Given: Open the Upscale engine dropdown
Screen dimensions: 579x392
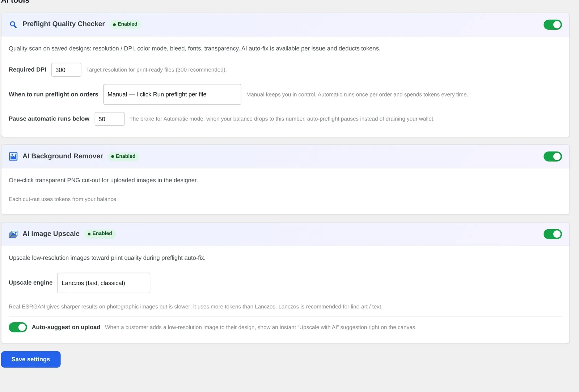Looking at the screenshot, I should pyautogui.click(x=104, y=283).
